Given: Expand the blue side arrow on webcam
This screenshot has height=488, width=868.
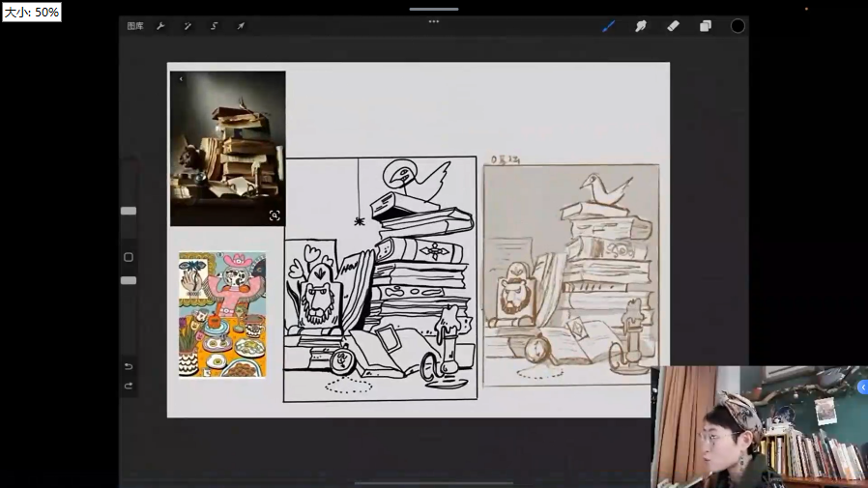Looking at the screenshot, I should pyautogui.click(x=862, y=388).
